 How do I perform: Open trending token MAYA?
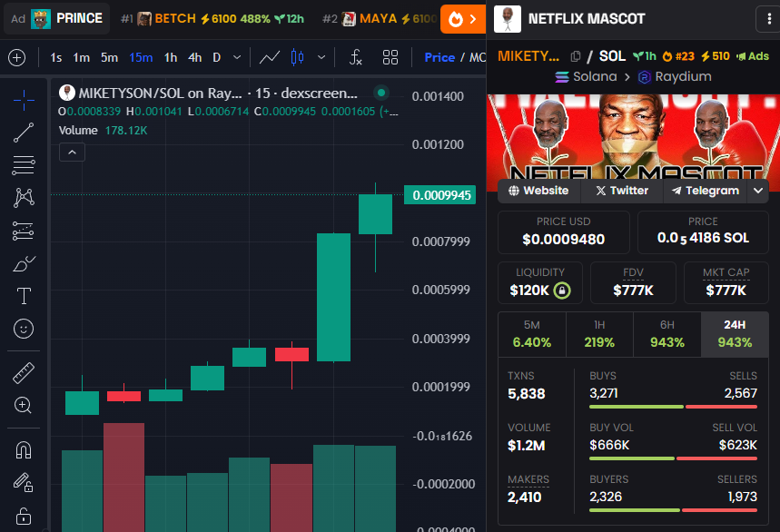[379, 19]
